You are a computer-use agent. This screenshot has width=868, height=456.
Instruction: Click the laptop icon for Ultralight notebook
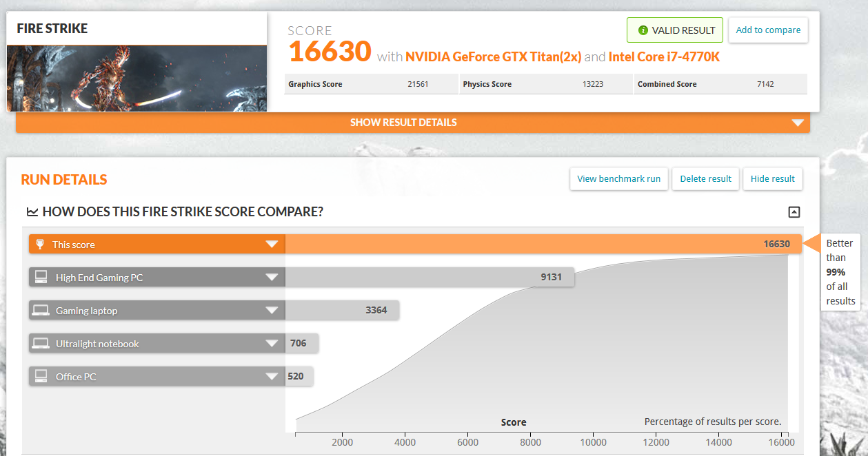[x=41, y=344]
